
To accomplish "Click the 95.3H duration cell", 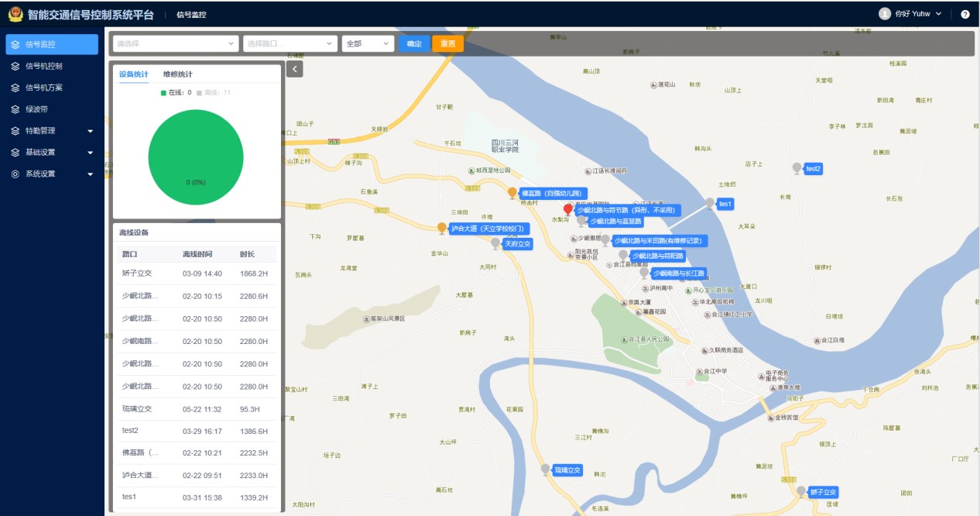I will [251, 408].
